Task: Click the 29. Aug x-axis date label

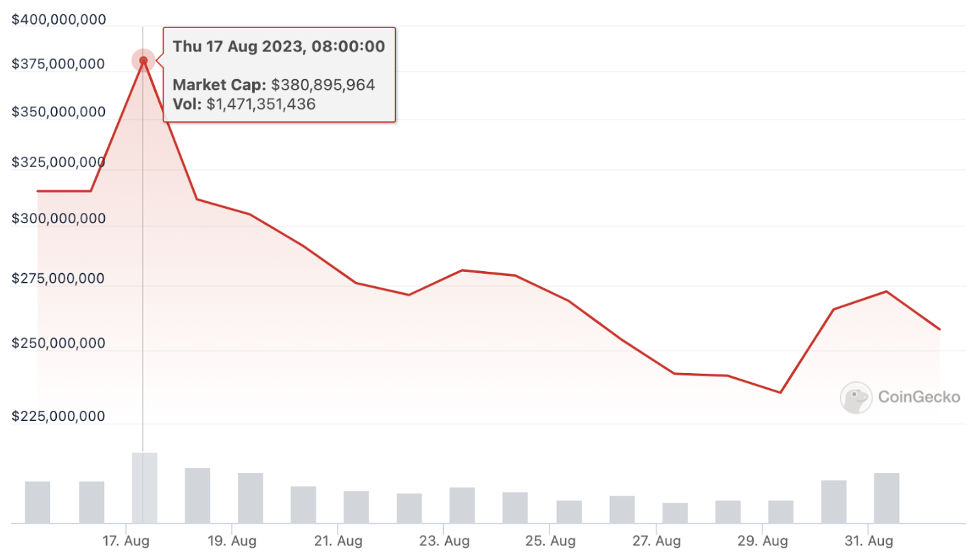Action: pos(763,542)
